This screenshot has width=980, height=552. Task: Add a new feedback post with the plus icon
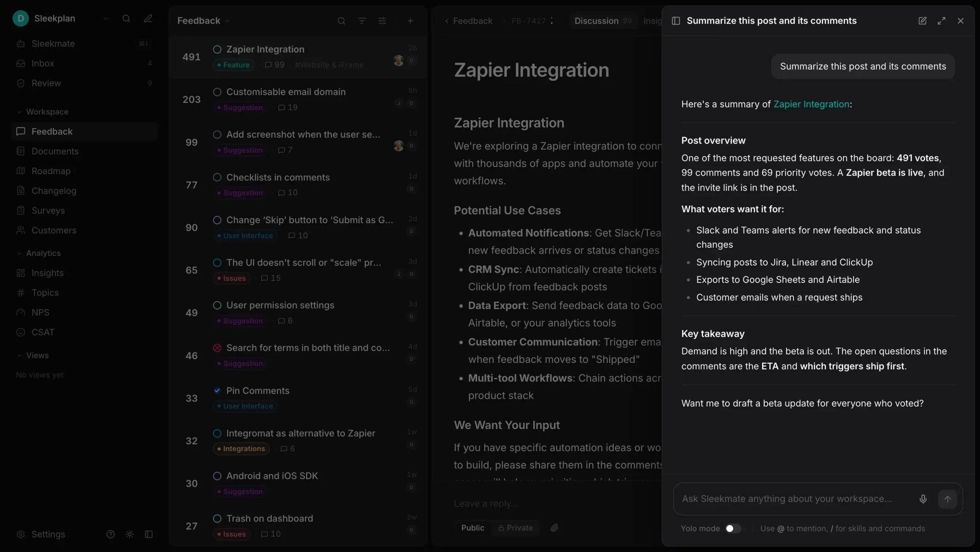pyautogui.click(x=410, y=21)
